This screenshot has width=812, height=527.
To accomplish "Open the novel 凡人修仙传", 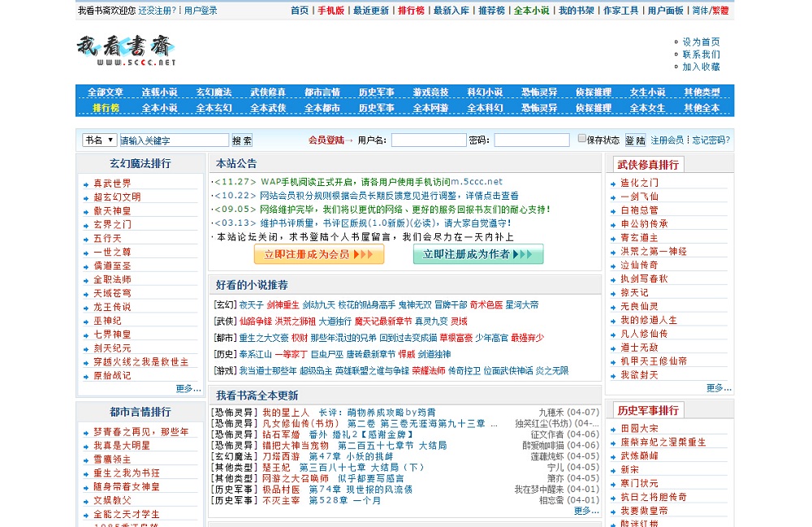I will tap(644, 334).
